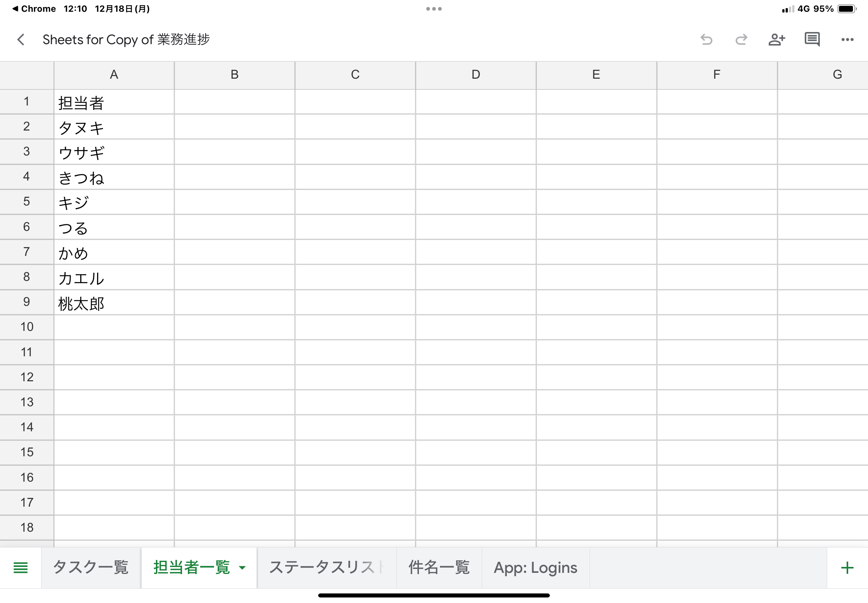The image size is (868, 603).
Task: Tap the Undo icon
Action: [706, 39]
